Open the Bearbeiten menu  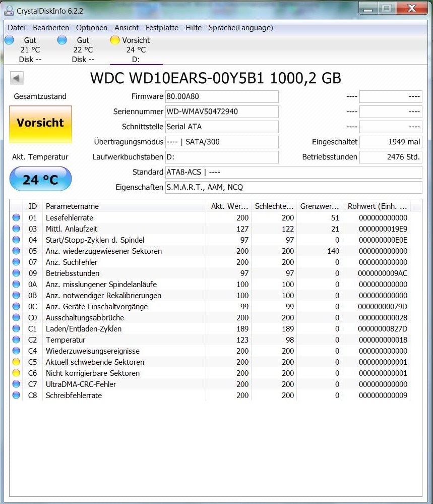[51, 28]
